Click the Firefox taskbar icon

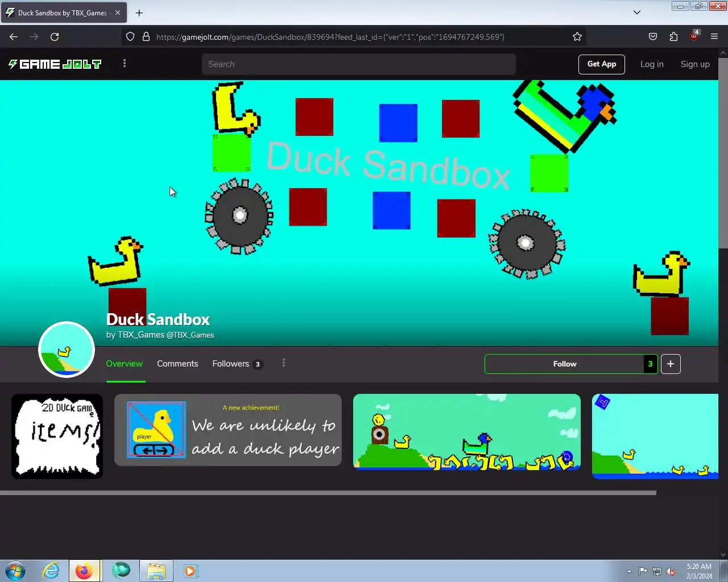tap(85, 571)
